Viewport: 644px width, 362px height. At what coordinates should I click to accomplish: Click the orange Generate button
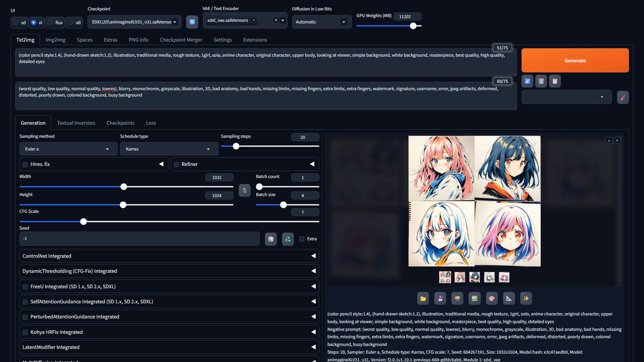point(575,60)
